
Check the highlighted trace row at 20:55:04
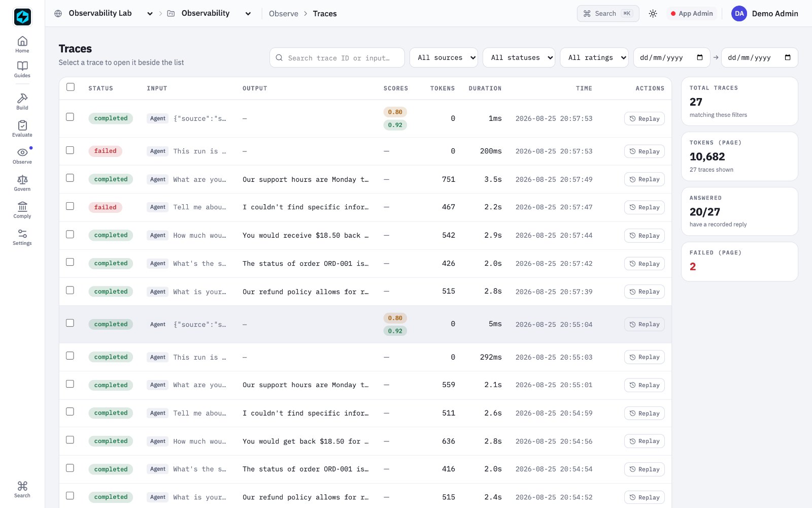coord(70,323)
